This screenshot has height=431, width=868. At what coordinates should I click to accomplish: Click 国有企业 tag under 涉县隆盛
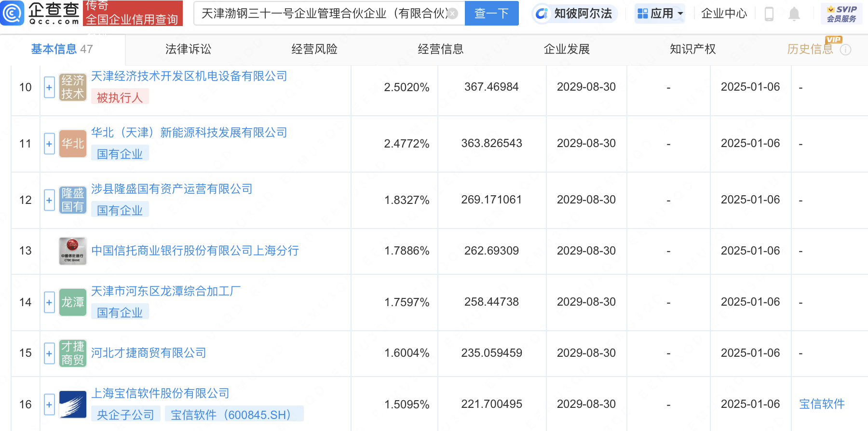pyautogui.click(x=120, y=210)
